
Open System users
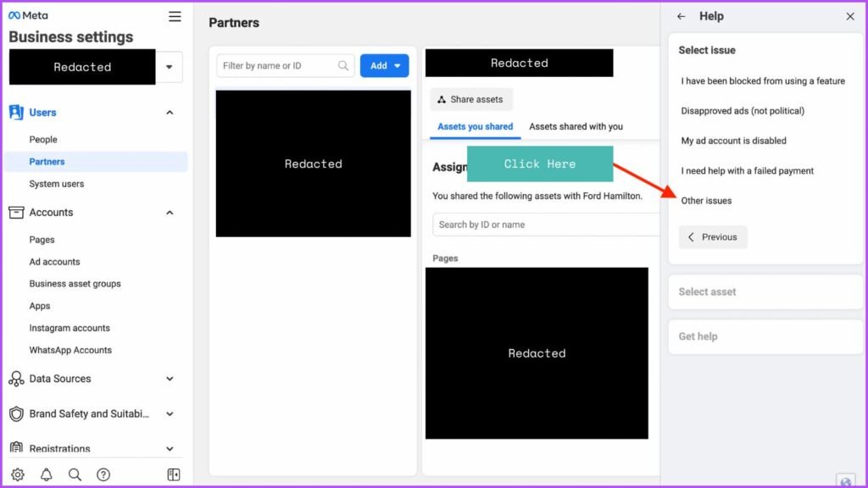57,184
